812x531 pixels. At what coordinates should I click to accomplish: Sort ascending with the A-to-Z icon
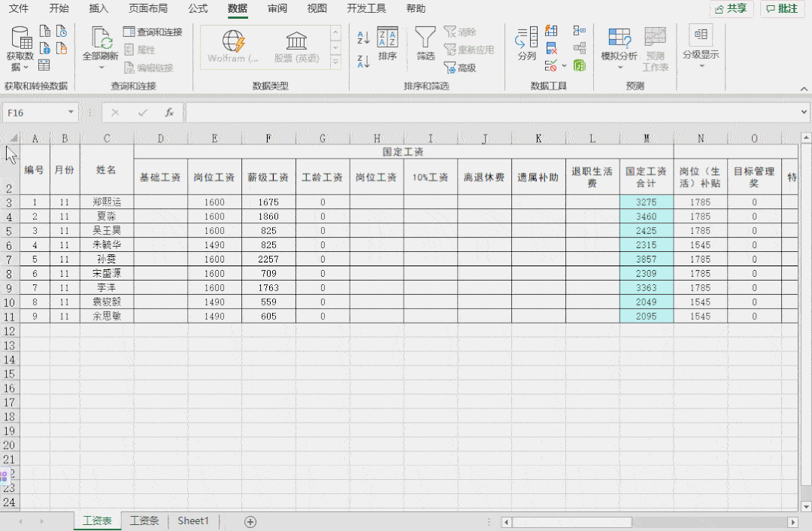pos(363,38)
